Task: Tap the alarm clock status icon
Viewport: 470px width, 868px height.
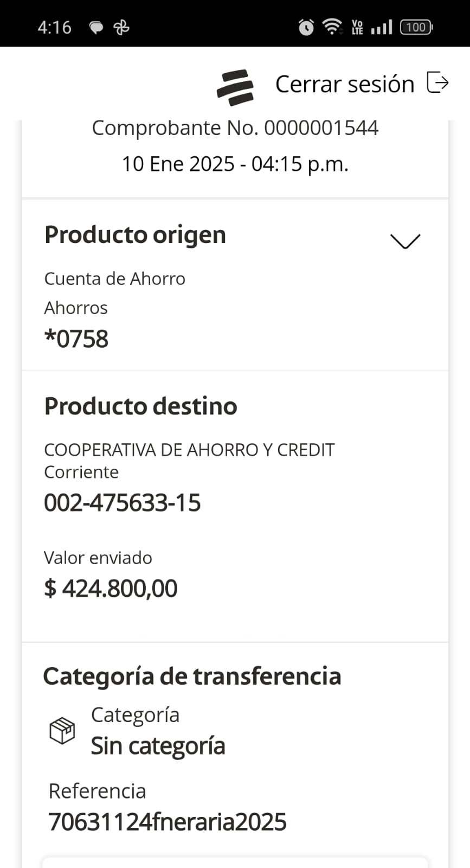Action: (306, 27)
